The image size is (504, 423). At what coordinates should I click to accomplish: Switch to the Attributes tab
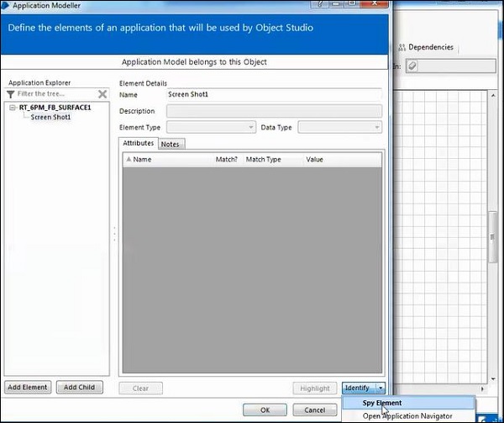[139, 144]
